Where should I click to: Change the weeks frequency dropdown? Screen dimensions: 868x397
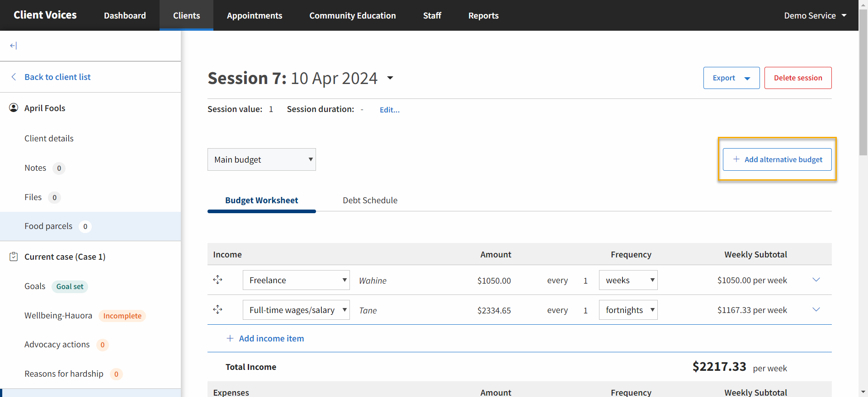[628, 280]
